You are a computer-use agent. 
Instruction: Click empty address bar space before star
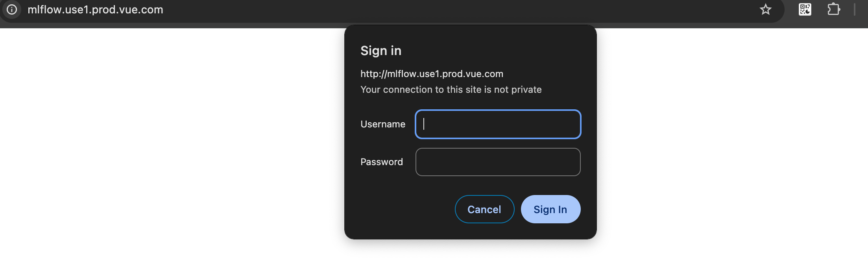[x=472, y=9]
